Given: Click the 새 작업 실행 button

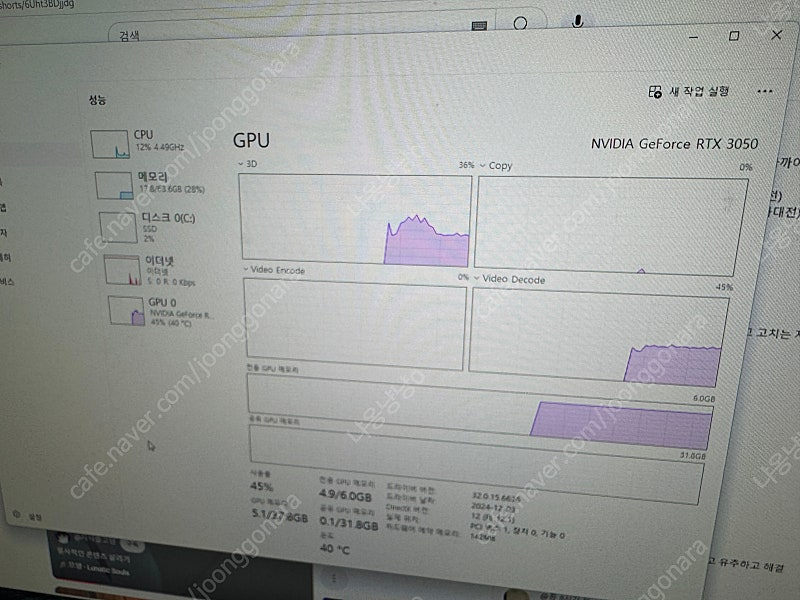Looking at the screenshot, I should [690, 89].
